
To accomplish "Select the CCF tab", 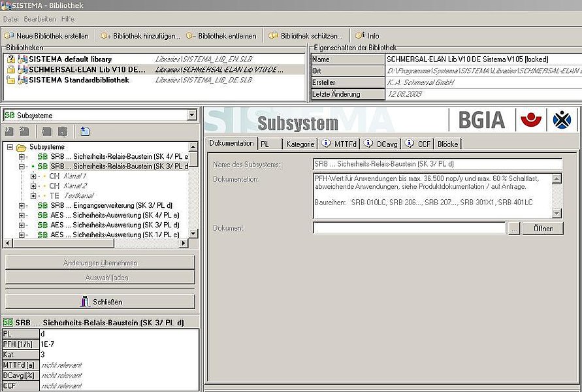I will [x=418, y=144].
